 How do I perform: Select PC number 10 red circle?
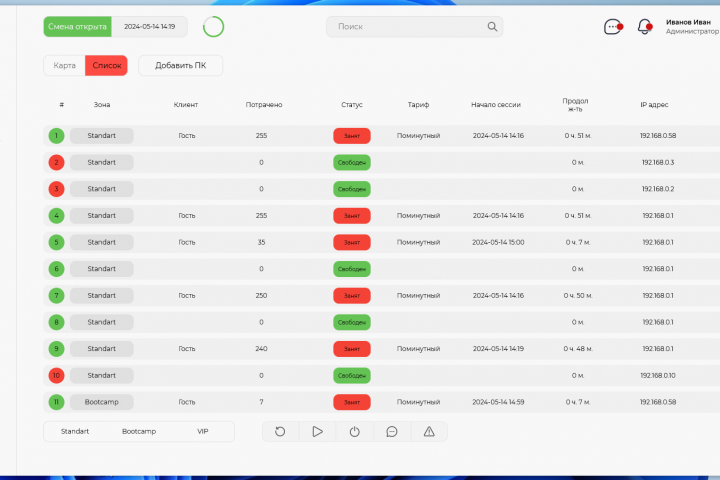pos(56,375)
